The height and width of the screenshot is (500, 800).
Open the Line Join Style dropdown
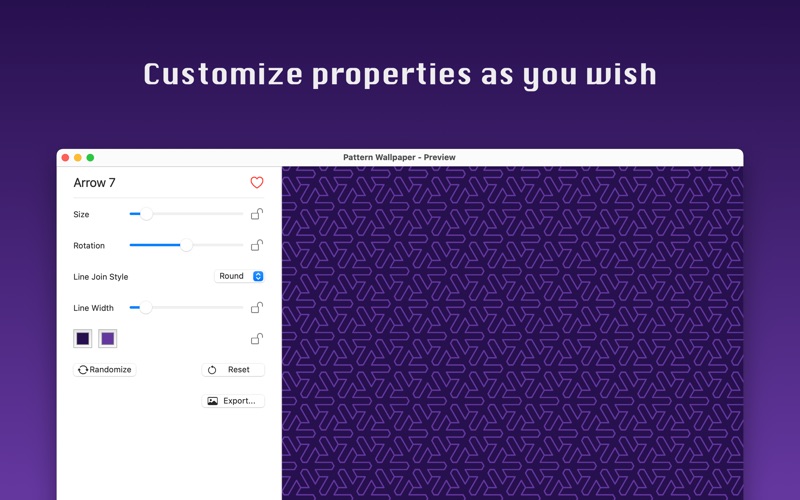(x=239, y=276)
